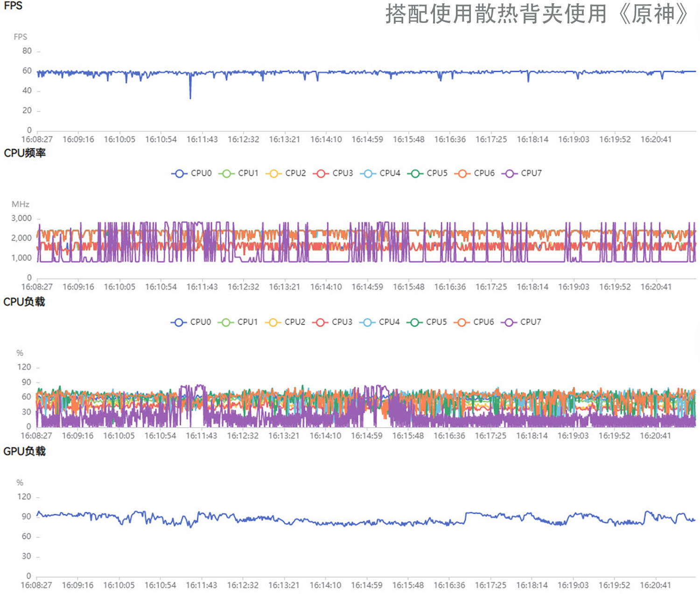Click the yellow CPU2 marker under CPU频率
The height and width of the screenshot is (594, 700).
273,173
